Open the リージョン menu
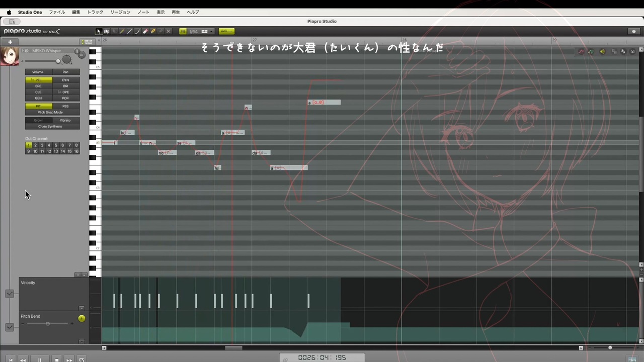644x362 pixels. tap(120, 12)
